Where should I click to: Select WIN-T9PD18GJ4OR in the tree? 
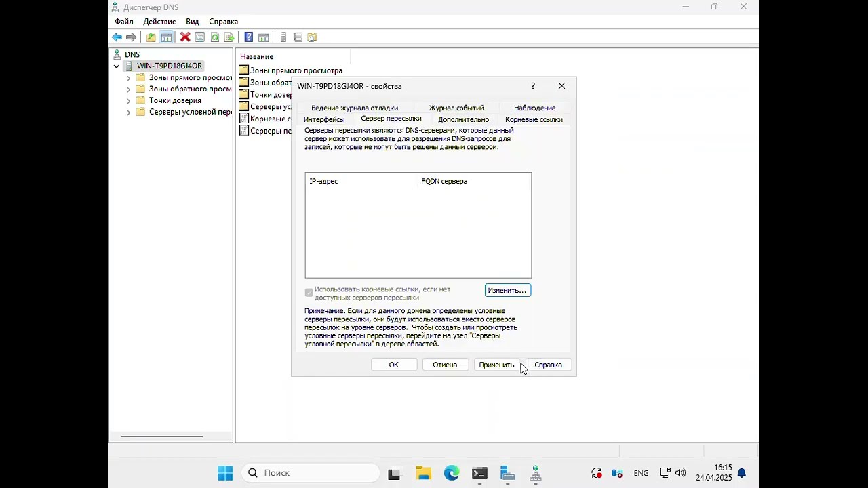[169, 66]
